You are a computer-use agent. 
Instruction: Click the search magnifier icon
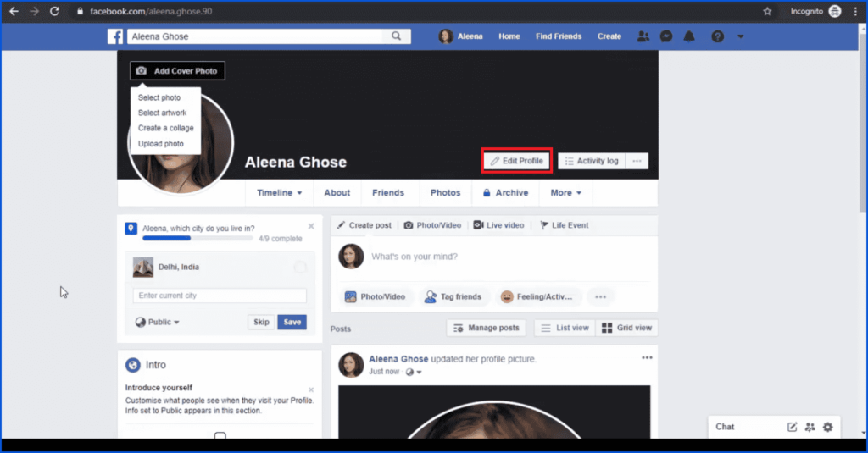(x=397, y=36)
